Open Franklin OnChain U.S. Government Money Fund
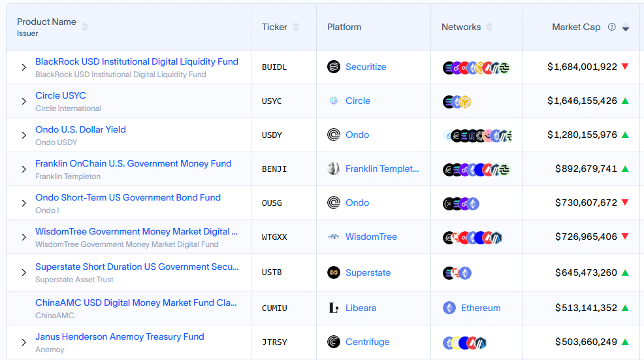This screenshot has width=644, height=360. 133,163
